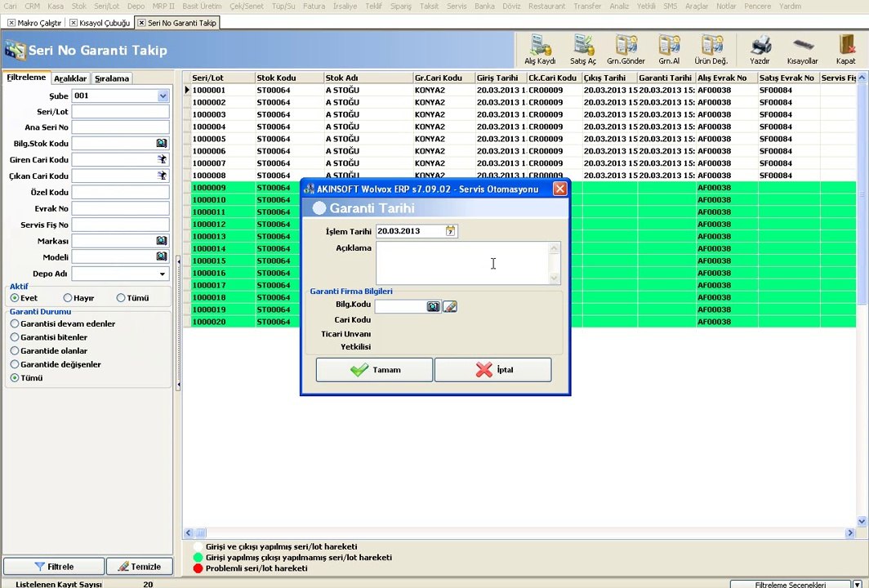
Task: Select the Filtreleme tab
Action: coord(26,78)
